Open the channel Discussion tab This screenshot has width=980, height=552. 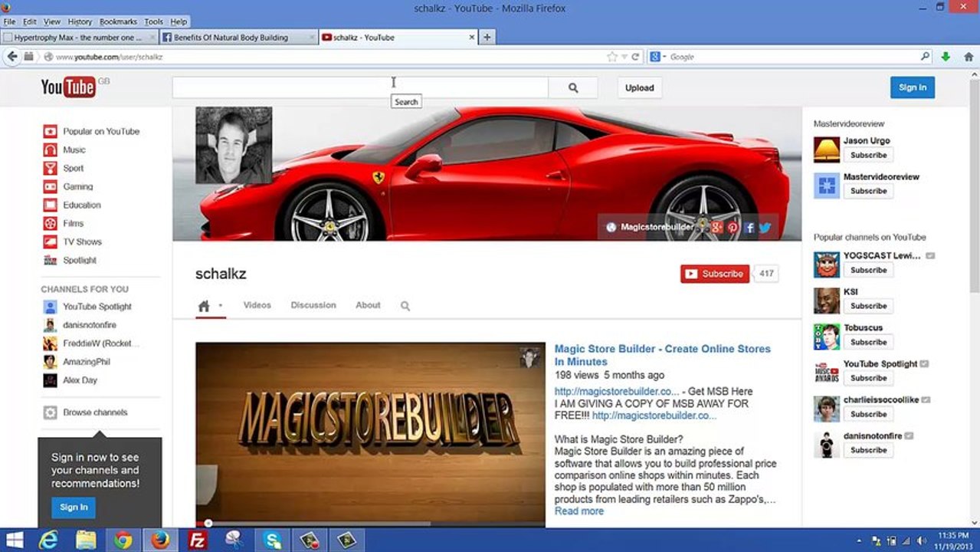(313, 305)
